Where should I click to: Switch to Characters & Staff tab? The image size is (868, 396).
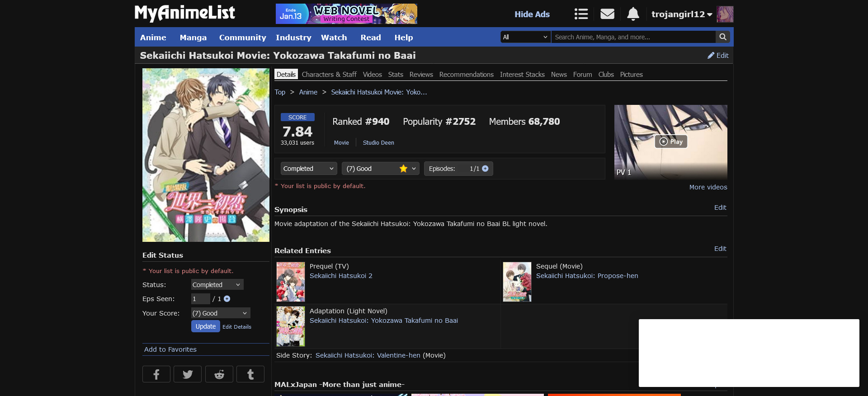point(329,75)
